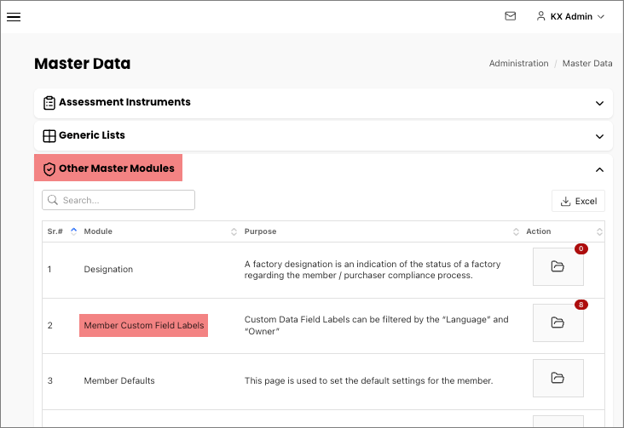Image resolution: width=624 pixels, height=428 pixels.
Task: Expand the Generic Lists chevron
Action: pyautogui.click(x=599, y=137)
